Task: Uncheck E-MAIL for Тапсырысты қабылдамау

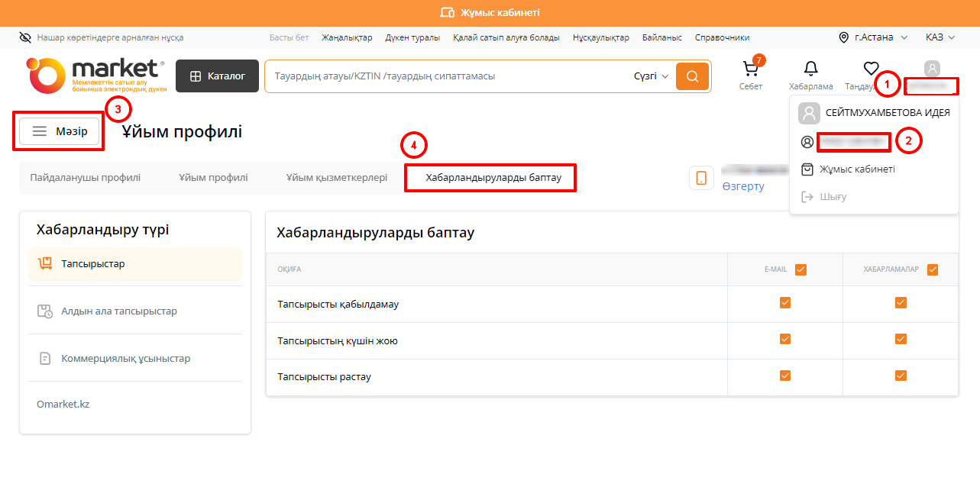Action: [x=784, y=303]
